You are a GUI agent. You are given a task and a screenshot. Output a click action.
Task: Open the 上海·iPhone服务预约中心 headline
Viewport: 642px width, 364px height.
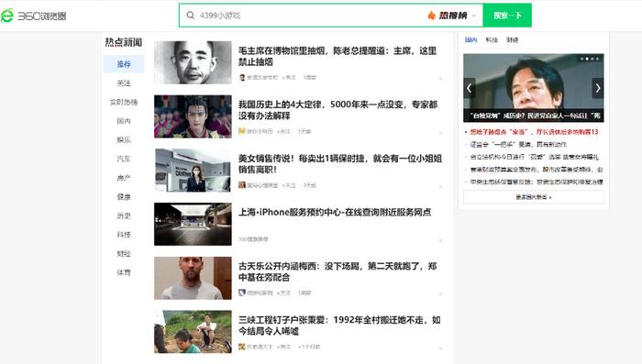pos(335,212)
